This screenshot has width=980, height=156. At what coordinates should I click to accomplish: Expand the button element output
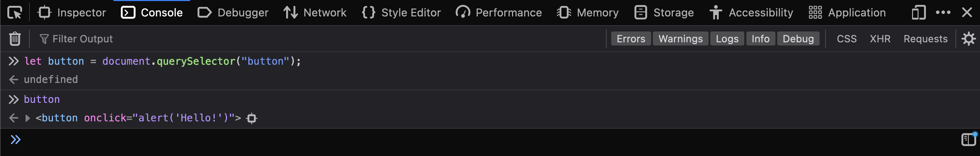pos(27,118)
